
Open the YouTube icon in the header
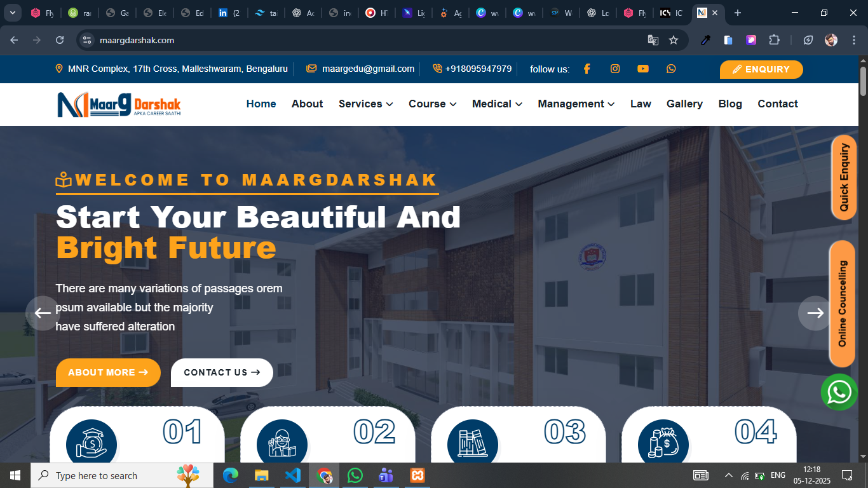643,69
